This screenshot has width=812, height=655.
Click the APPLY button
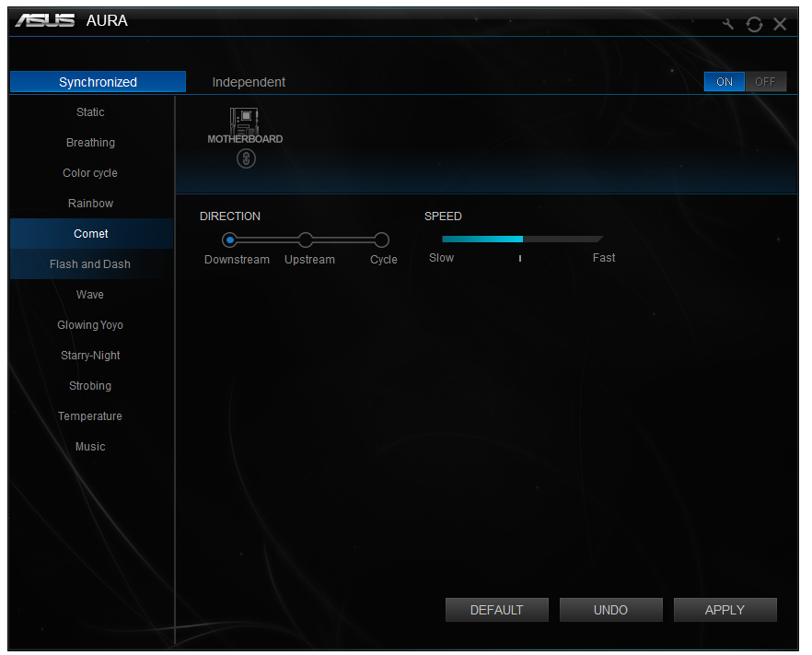[x=725, y=610]
